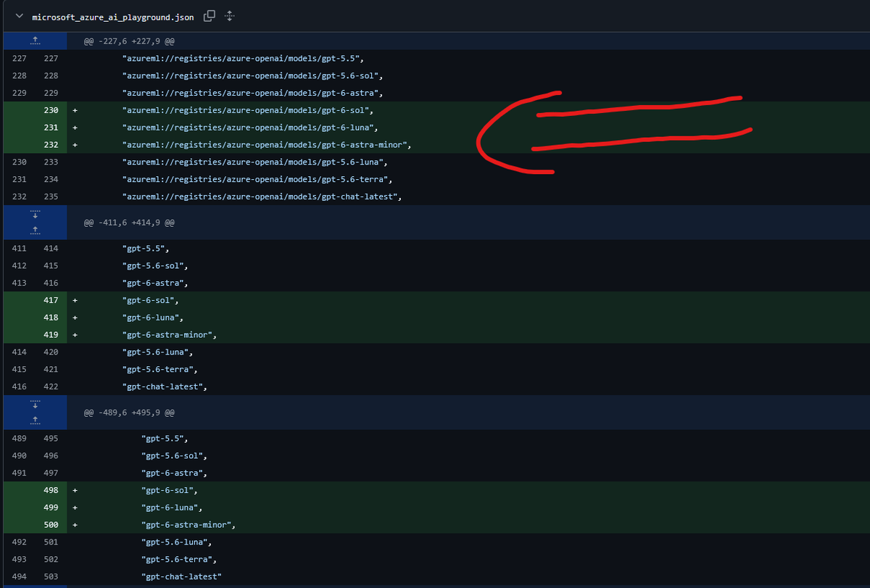Expand all lines icon in file header
This screenshot has height=588, width=870.
coord(230,16)
